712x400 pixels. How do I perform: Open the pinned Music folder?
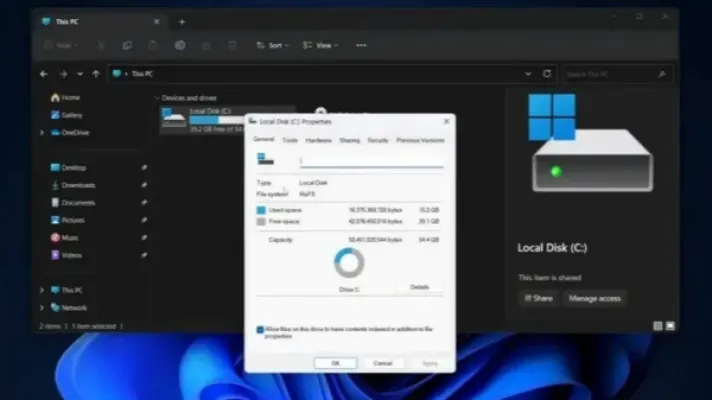[64, 237]
